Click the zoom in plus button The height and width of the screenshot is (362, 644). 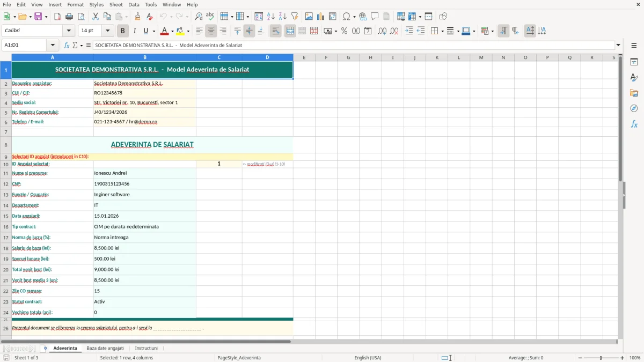(623, 358)
